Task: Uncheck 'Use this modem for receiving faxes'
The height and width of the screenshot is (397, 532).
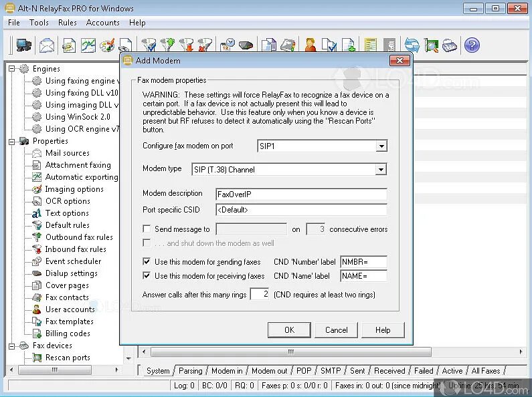Action: point(147,275)
